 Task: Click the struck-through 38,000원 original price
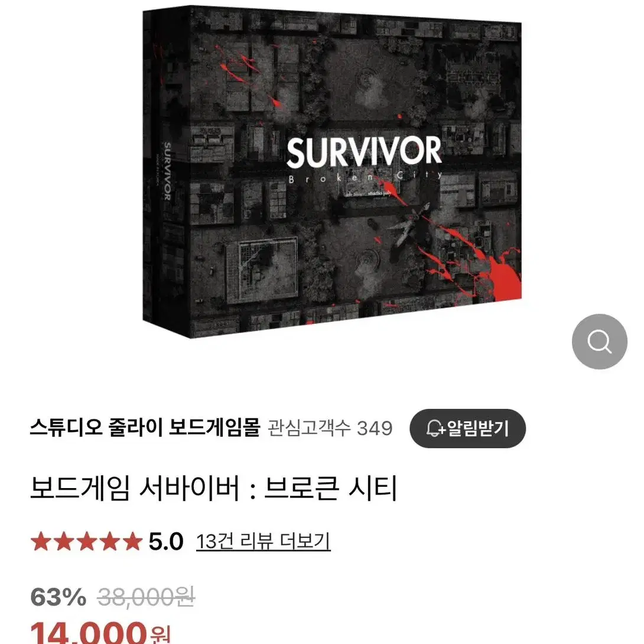(146, 597)
